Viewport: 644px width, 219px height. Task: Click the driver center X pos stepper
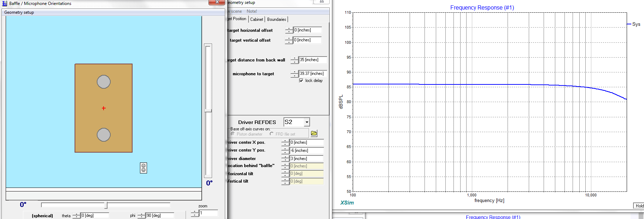(x=285, y=142)
